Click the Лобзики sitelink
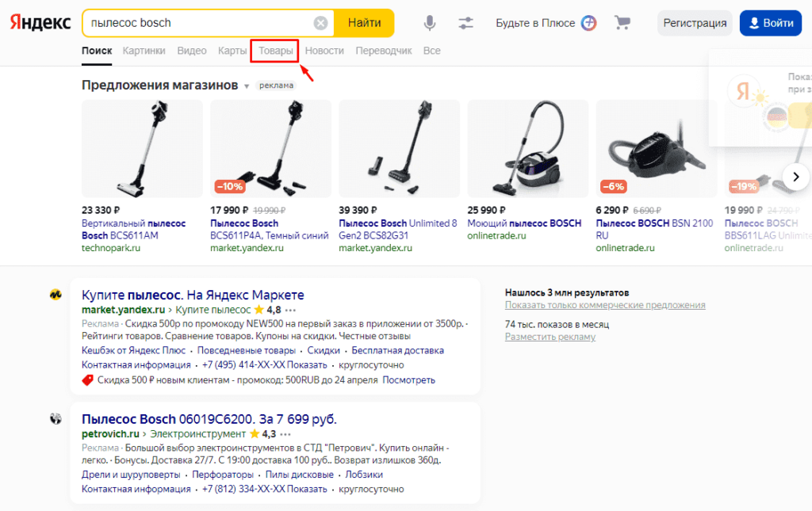Image resolution: width=812 pixels, height=511 pixels. (x=364, y=475)
